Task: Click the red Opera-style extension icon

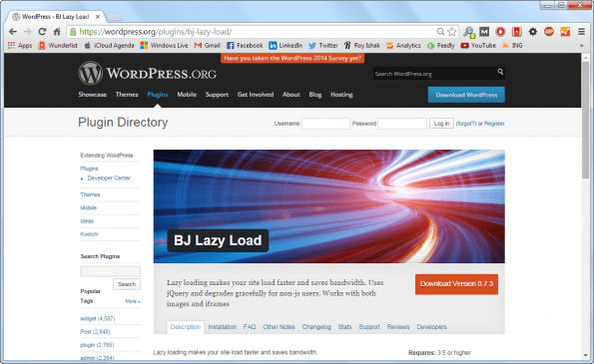Action: (500, 32)
